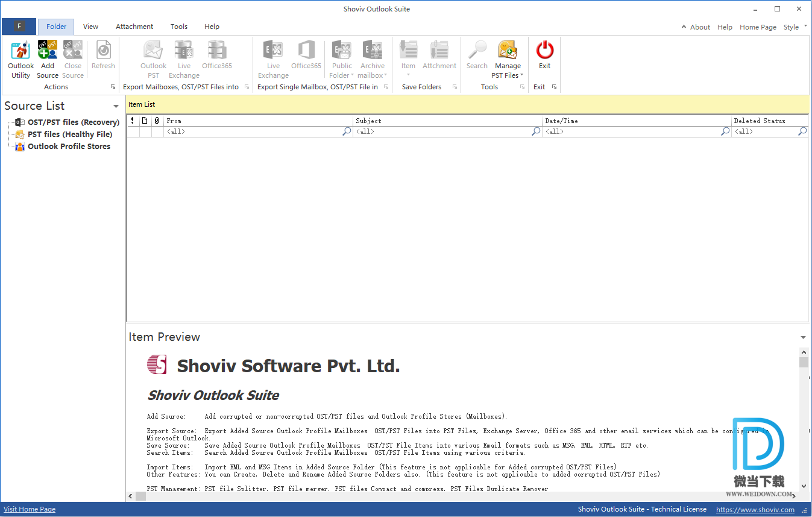Sort by the Date/Time column header
This screenshot has width=812, height=517.
point(637,121)
